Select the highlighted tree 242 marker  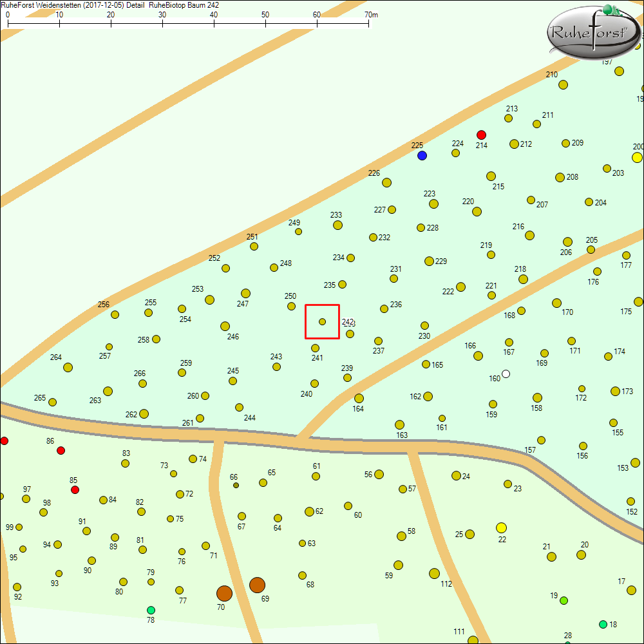(x=321, y=321)
